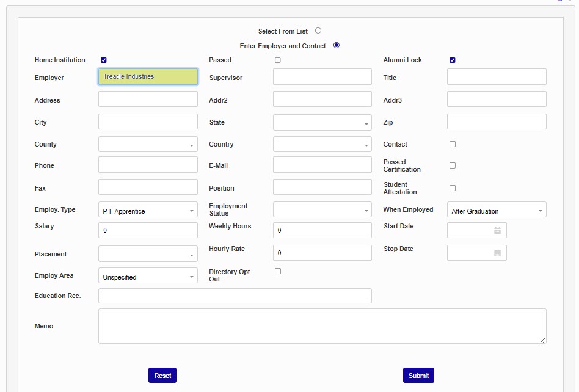Select the 'Select From List' radio option
Viewport: 579px width, 392px height.
(x=318, y=31)
